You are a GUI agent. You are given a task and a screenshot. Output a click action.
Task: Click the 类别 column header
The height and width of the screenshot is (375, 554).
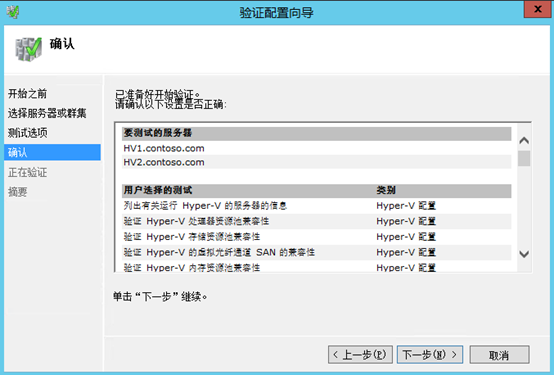point(386,190)
